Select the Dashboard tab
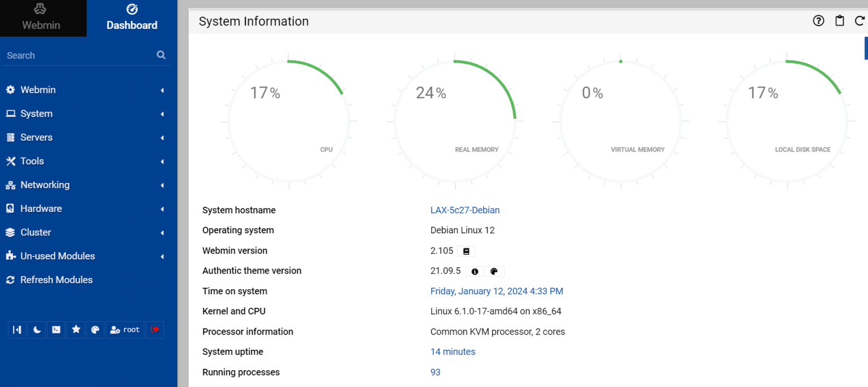868x387 pixels. coord(132,18)
